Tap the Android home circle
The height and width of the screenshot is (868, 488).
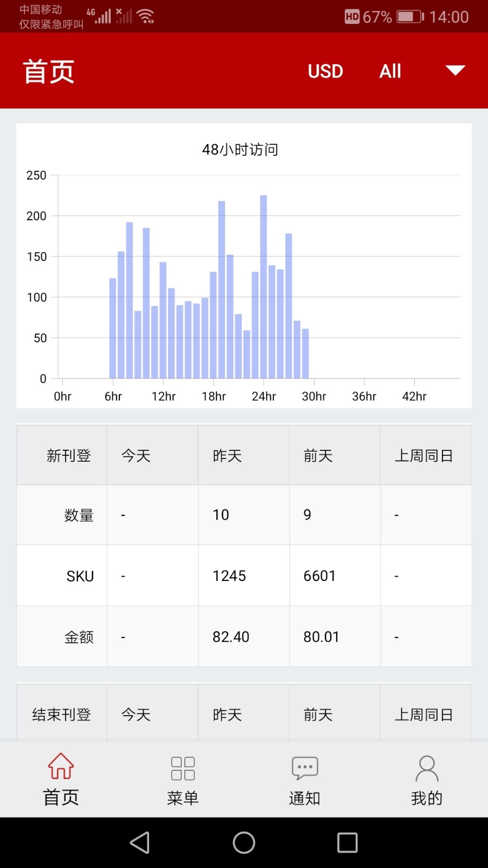tap(244, 843)
